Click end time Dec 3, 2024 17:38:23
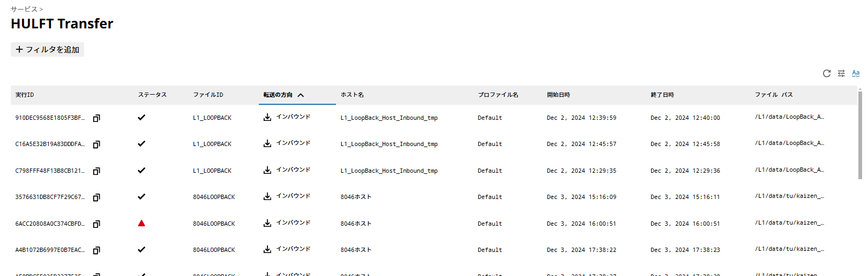This screenshot has width=868, height=276. 685,250
